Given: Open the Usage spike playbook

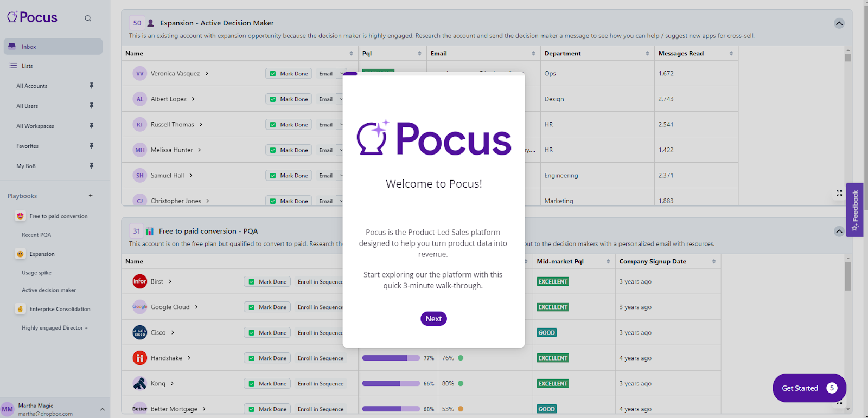Looking at the screenshot, I should coord(36,273).
